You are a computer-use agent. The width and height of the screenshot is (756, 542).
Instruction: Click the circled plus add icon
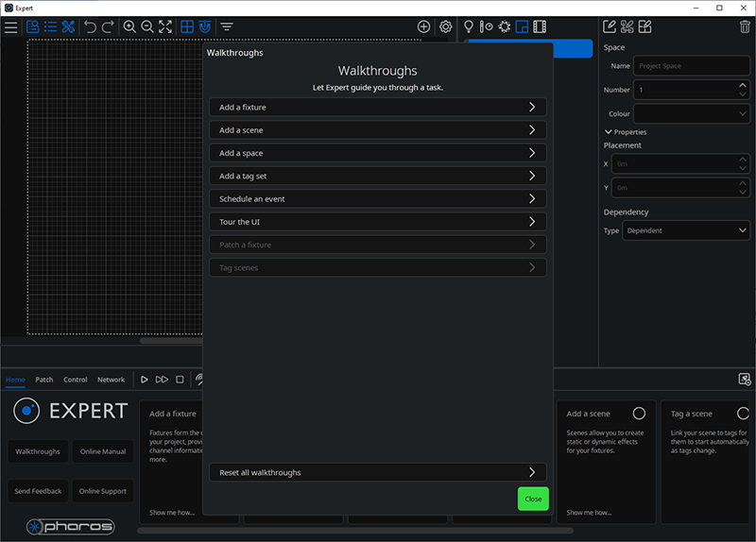423,26
